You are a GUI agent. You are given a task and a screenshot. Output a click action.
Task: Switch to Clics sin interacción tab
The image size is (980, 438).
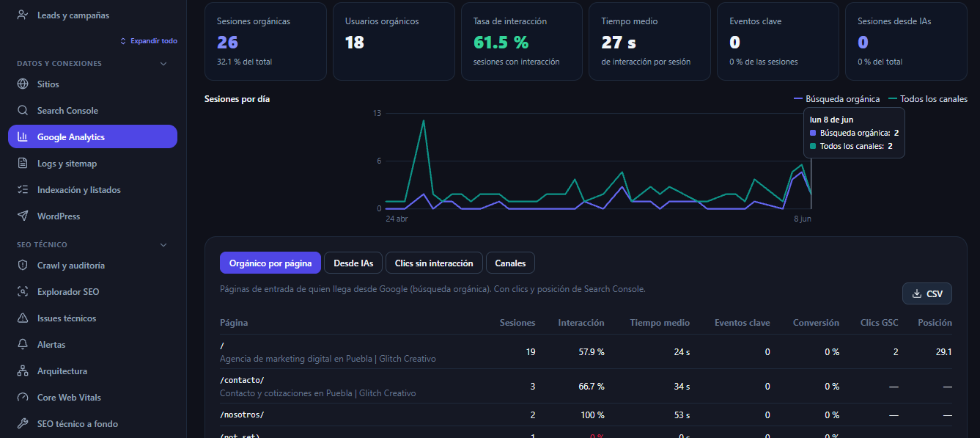[434, 263]
